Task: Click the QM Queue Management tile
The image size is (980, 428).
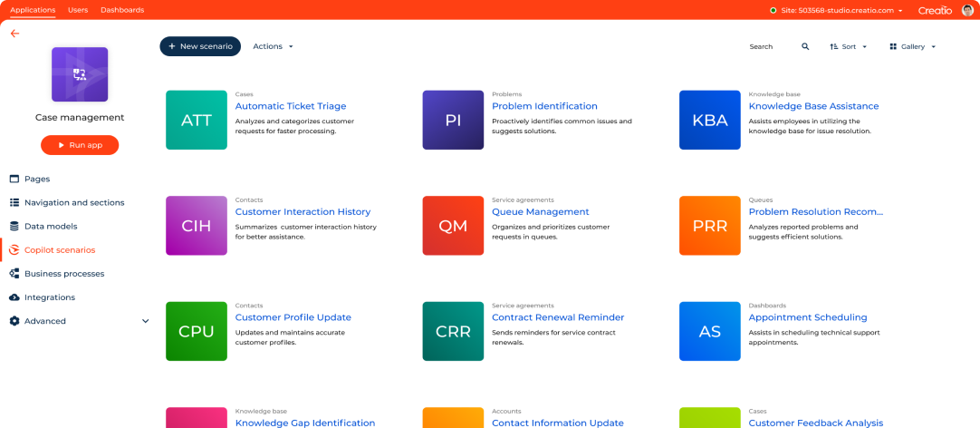Action: point(453,226)
